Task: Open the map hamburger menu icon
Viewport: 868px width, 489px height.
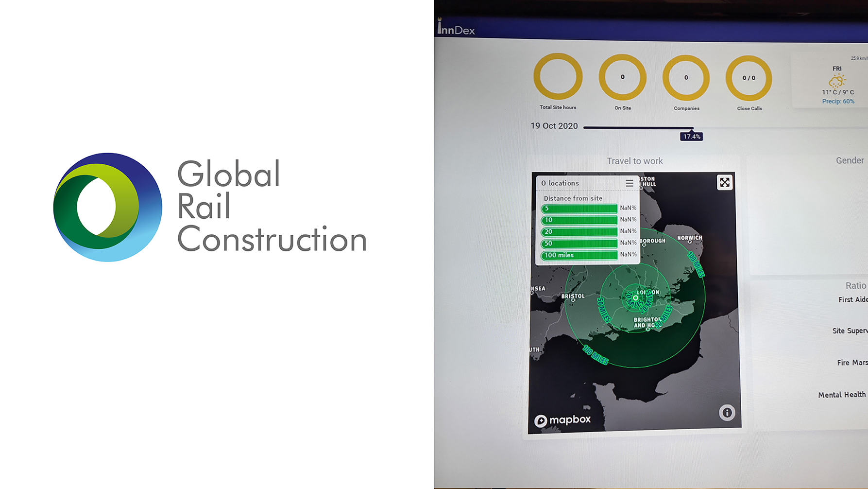Action: (x=629, y=183)
